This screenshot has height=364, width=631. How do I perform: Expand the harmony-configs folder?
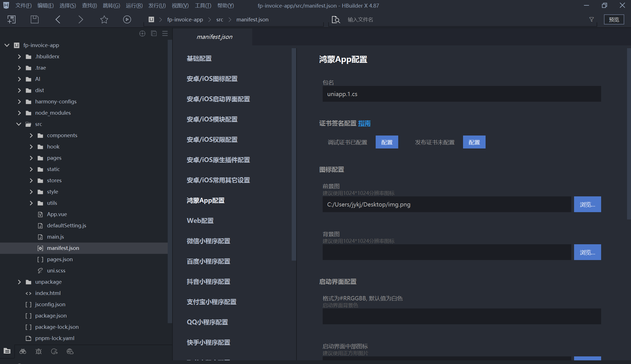[19, 101]
